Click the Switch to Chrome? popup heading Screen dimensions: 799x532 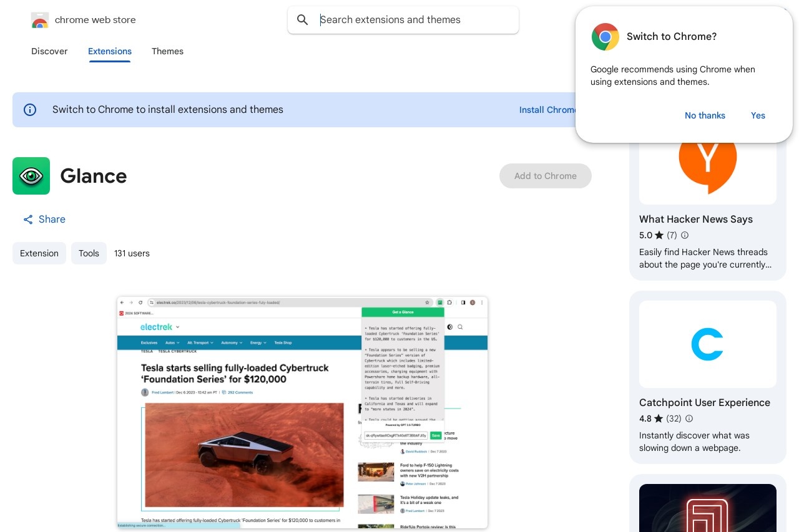point(672,37)
